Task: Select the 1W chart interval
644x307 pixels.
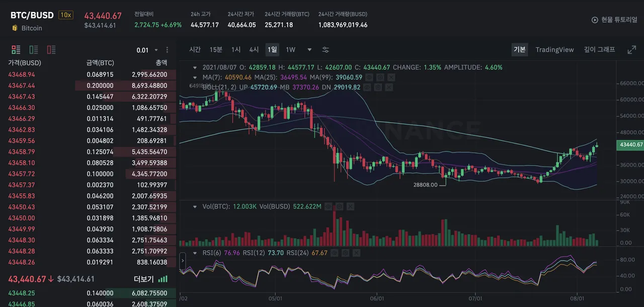Action: click(291, 50)
